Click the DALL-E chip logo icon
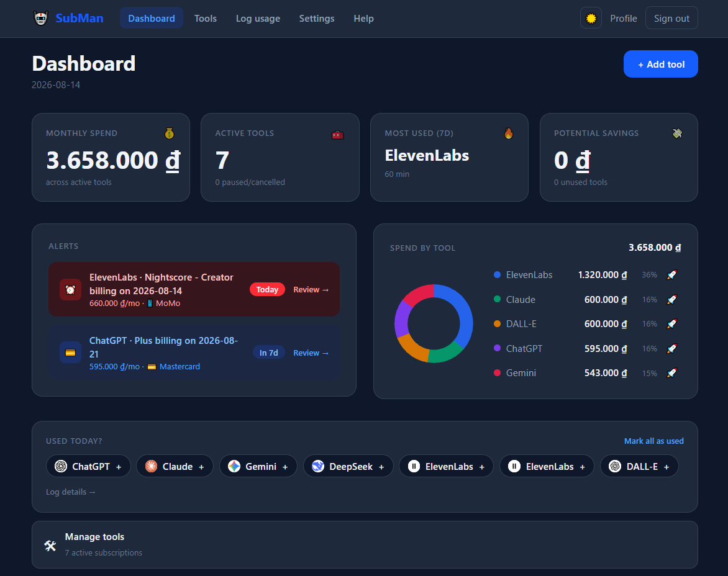This screenshot has width=728, height=576. pyautogui.click(x=615, y=466)
